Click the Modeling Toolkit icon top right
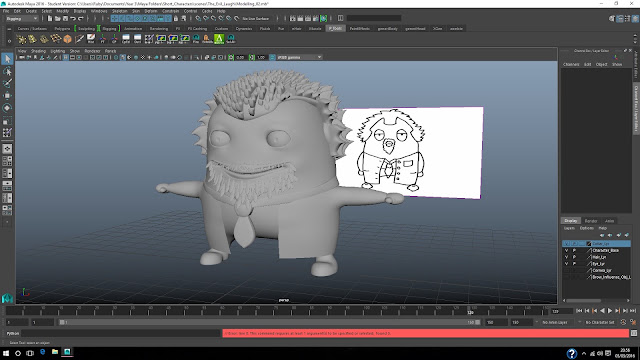640x360 pixels. 612,18
